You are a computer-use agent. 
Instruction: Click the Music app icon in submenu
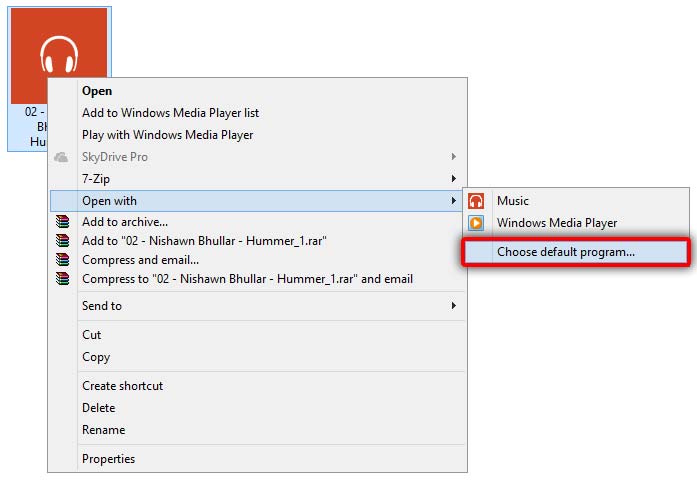(x=476, y=201)
